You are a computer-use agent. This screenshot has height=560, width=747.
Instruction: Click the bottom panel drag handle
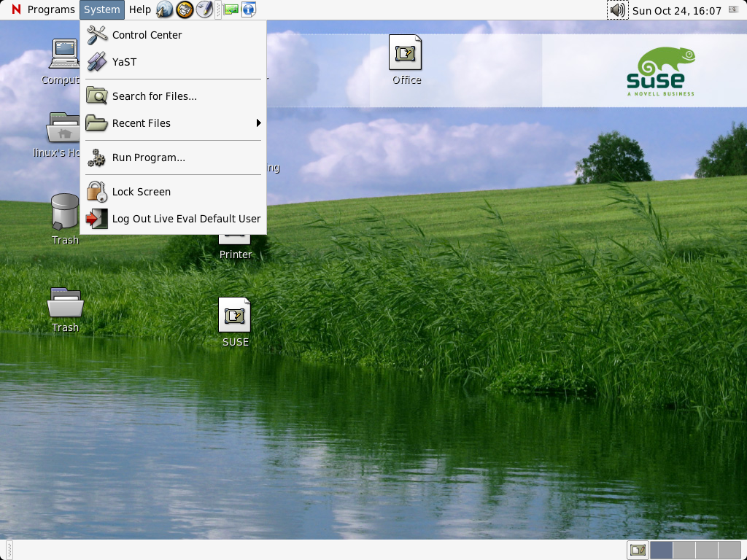point(9,550)
